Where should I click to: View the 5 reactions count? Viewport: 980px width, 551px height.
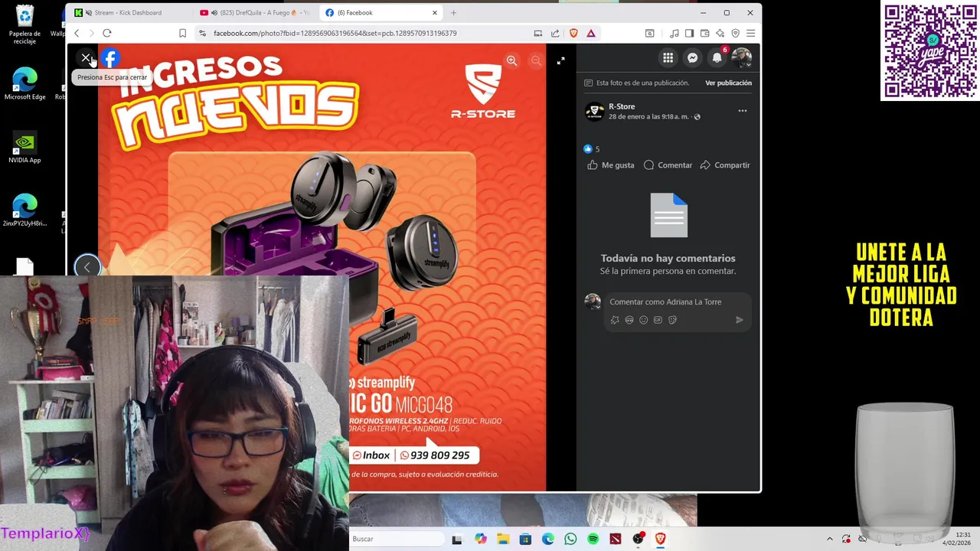(592, 149)
